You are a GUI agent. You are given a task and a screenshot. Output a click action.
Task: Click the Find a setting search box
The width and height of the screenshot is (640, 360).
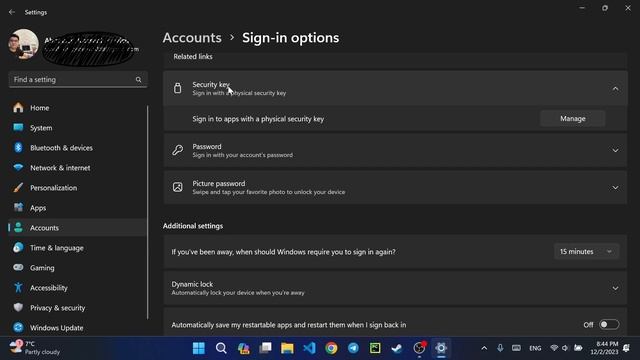[78, 80]
